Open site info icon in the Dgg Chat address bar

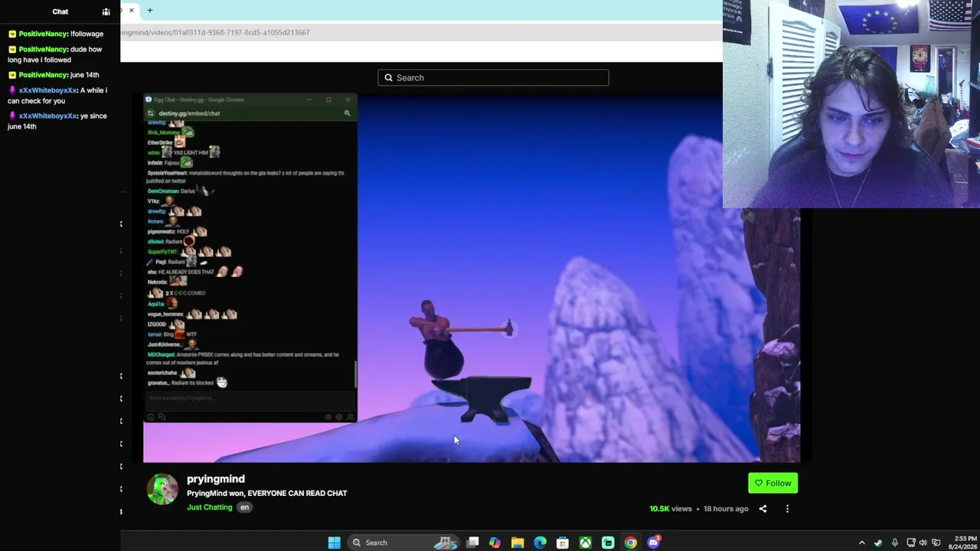pyautogui.click(x=151, y=113)
